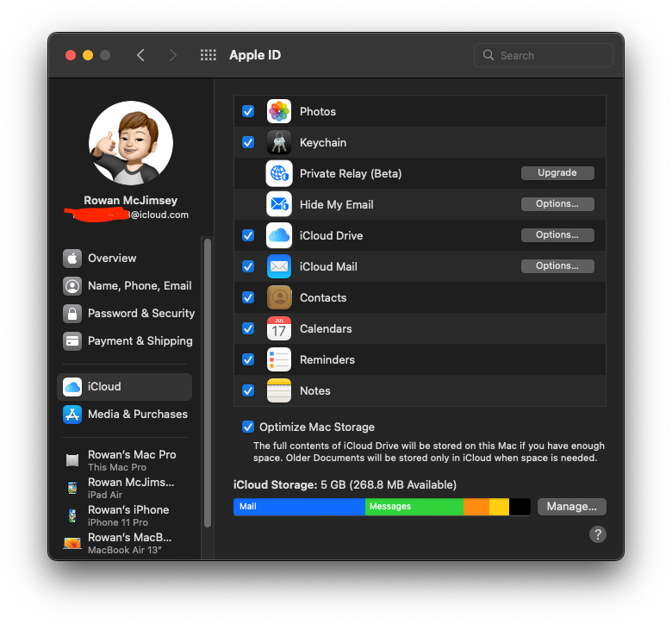The height and width of the screenshot is (624, 672).
Task: Click the Manage storage button
Action: pyautogui.click(x=572, y=507)
